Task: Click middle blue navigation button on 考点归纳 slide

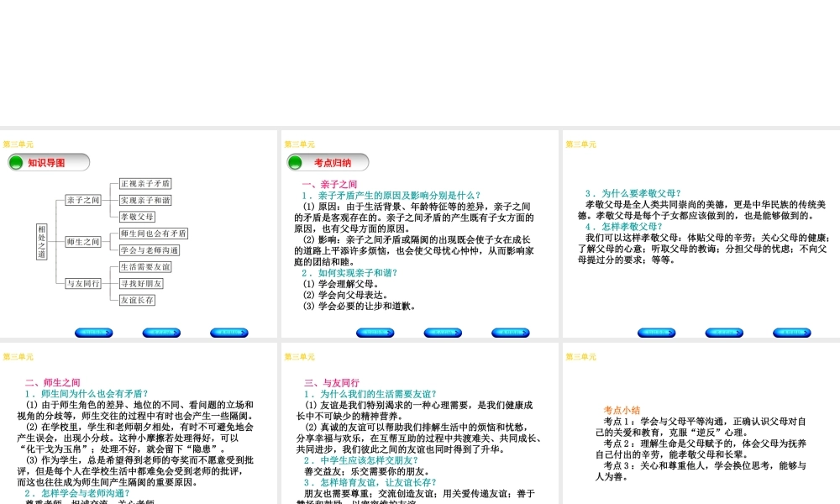Action: click(x=443, y=333)
